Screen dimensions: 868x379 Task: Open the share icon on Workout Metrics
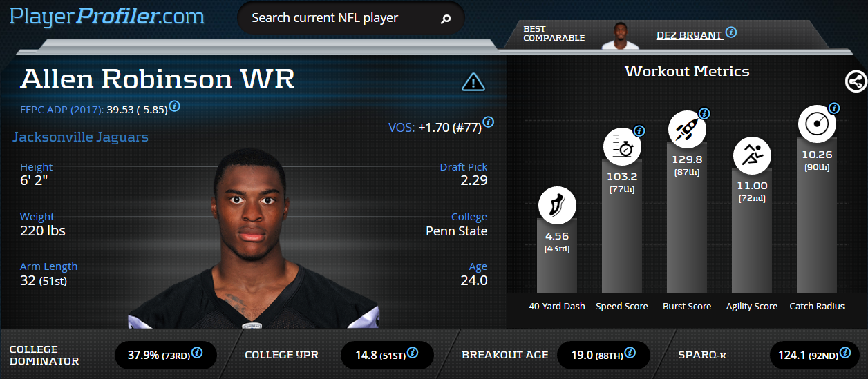pyautogui.click(x=856, y=81)
